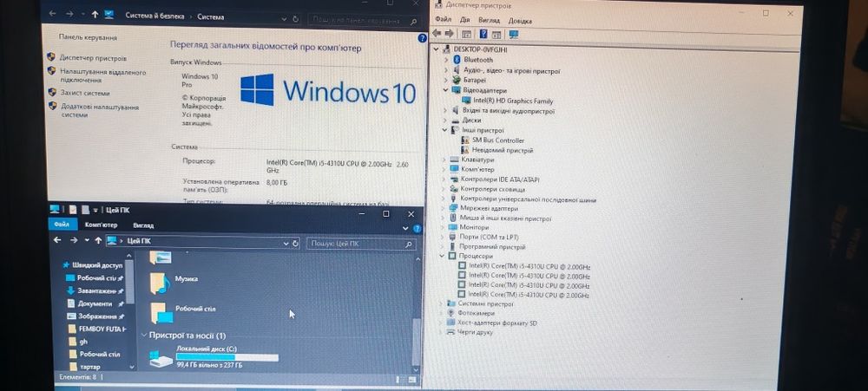This screenshot has width=868, height=391.
Task: Click the Пошук: Цей ПК search field
Action: (363, 244)
